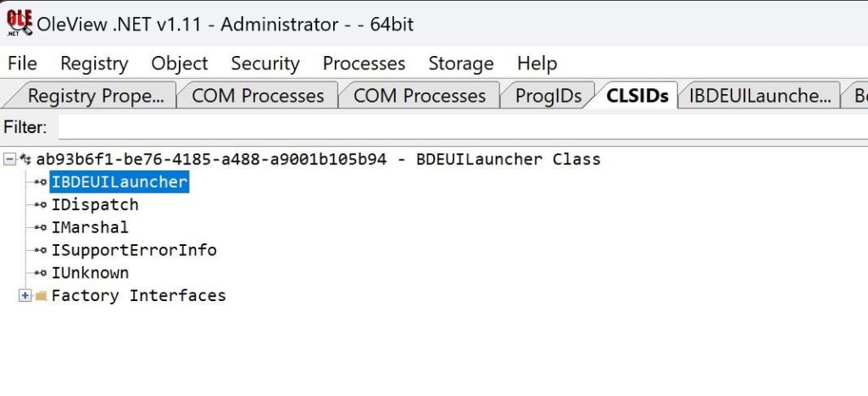868x396 pixels.
Task: Click the BDEUILauncher class node icon
Action: click(x=26, y=159)
